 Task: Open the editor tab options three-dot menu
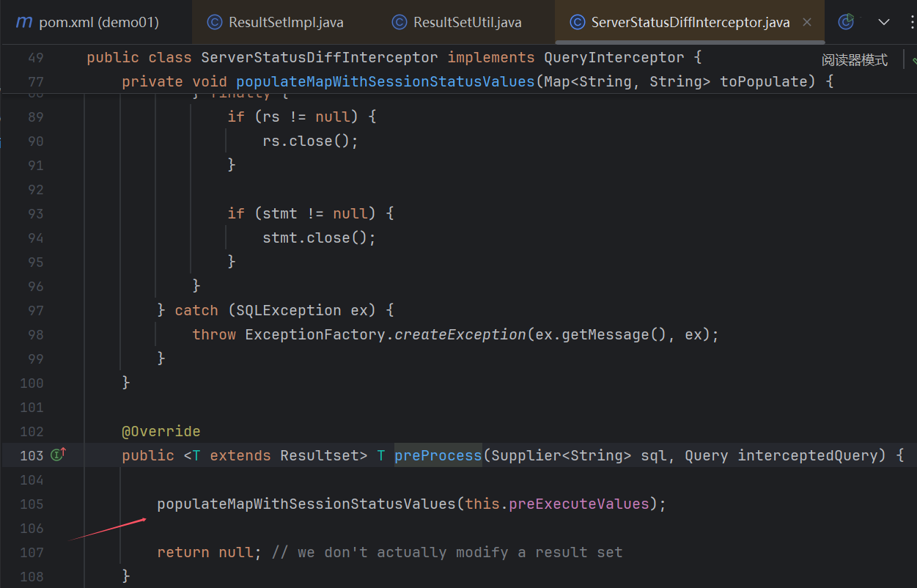(x=909, y=22)
